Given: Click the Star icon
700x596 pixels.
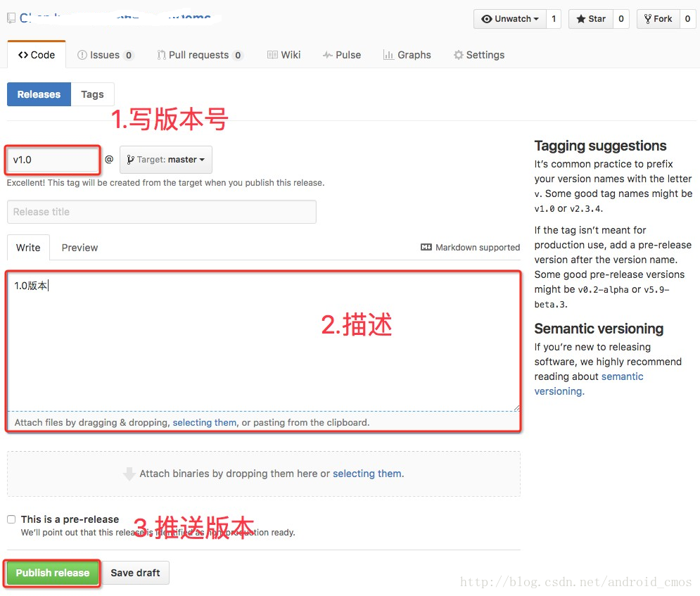Looking at the screenshot, I should point(581,19).
